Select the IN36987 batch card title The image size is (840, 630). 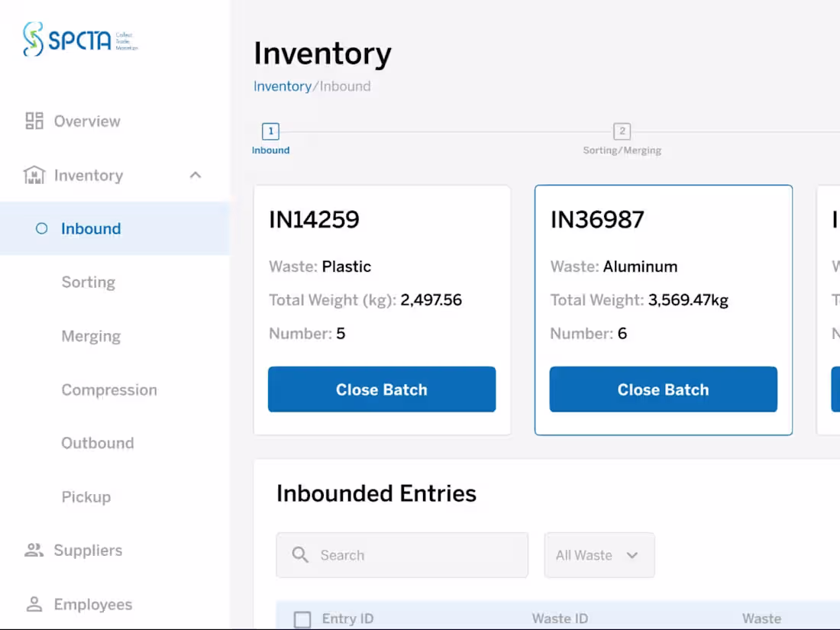pyautogui.click(x=597, y=220)
